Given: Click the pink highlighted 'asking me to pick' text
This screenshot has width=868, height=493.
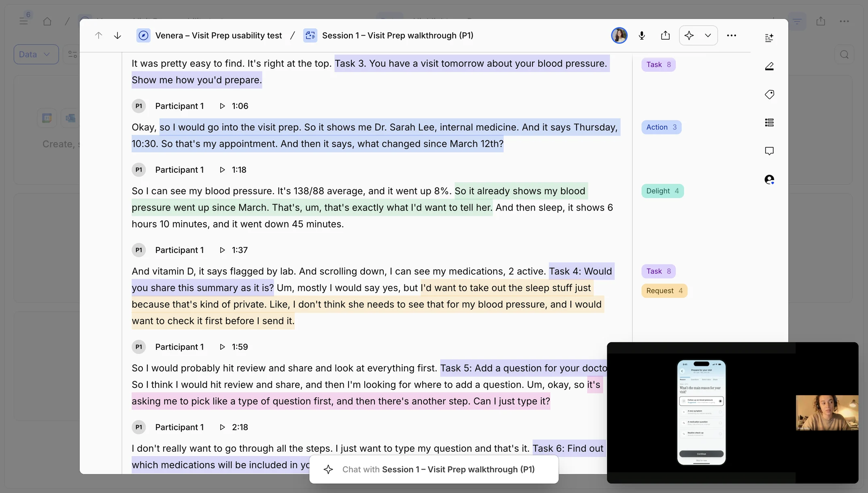Looking at the screenshot, I should coord(340,401).
